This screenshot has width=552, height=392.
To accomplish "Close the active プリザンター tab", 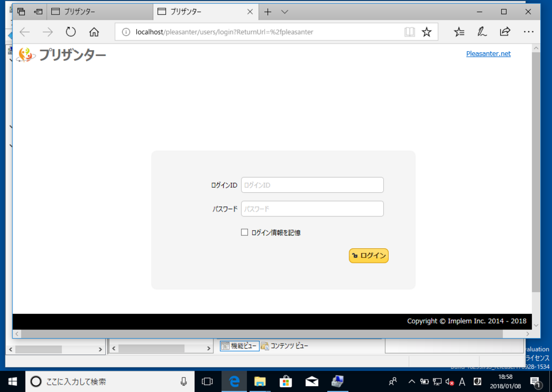I will tap(250, 12).
